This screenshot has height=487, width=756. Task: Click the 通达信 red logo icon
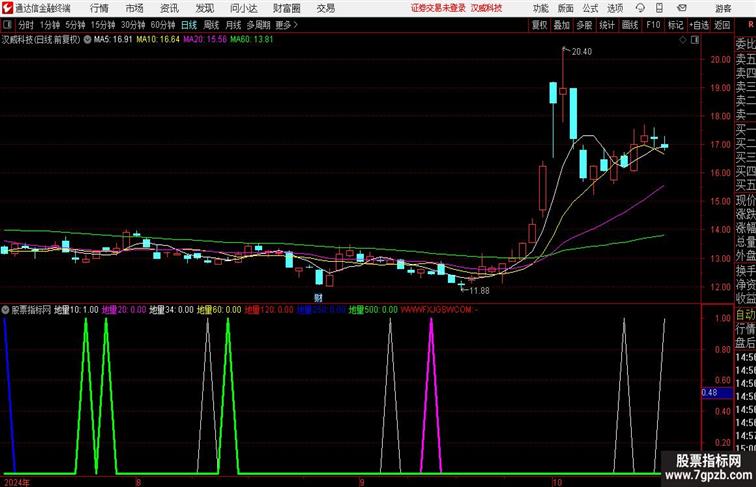tap(7, 8)
